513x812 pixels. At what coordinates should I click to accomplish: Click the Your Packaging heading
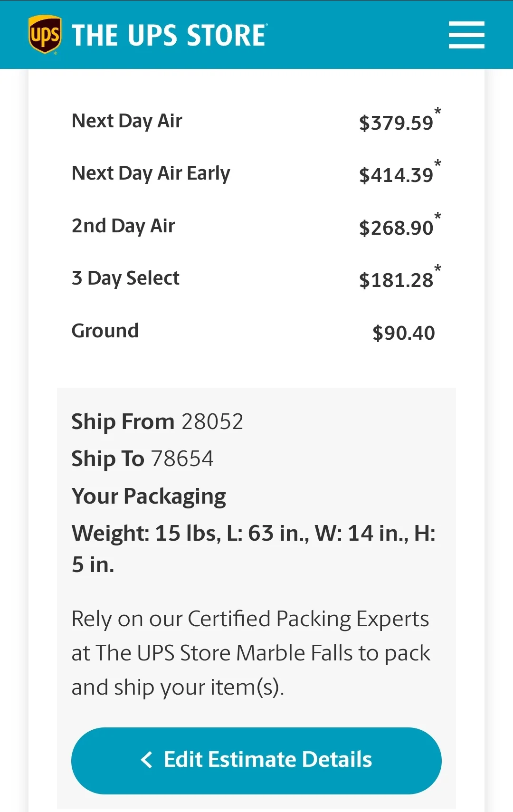[149, 496]
